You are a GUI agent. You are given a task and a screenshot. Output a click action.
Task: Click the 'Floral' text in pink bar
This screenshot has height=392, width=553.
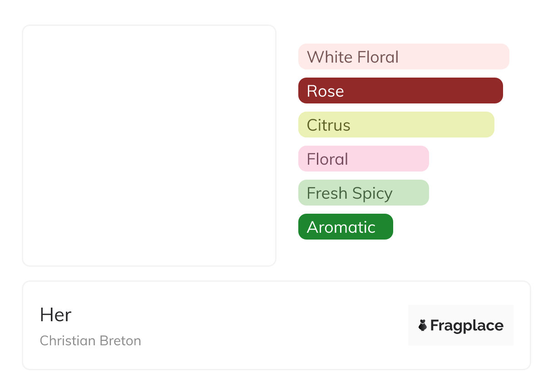click(x=327, y=159)
